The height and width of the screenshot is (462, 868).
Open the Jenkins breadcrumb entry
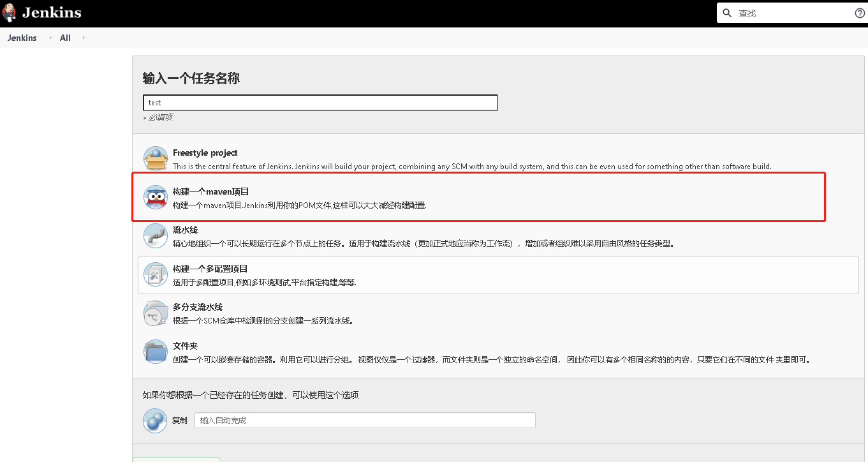(x=22, y=38)
